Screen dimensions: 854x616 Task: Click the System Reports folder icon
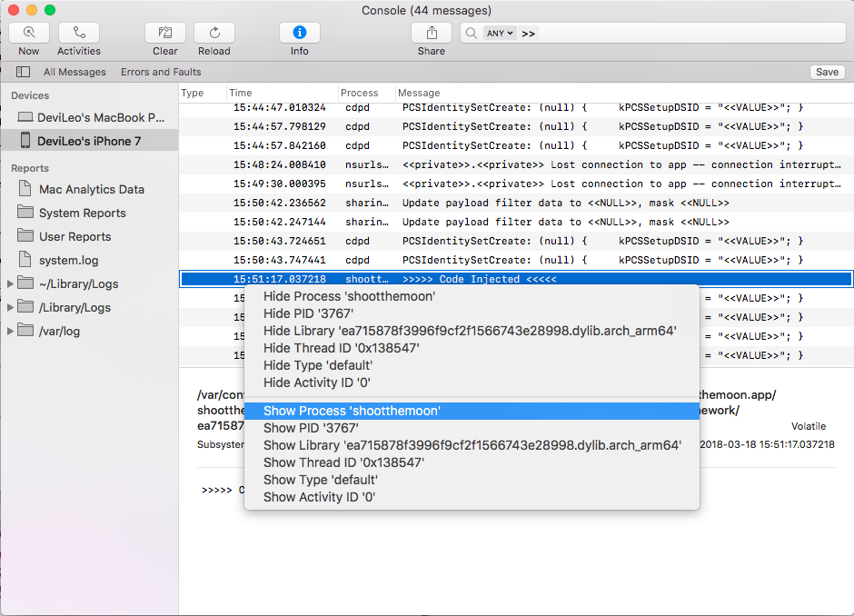coord(25,212)
